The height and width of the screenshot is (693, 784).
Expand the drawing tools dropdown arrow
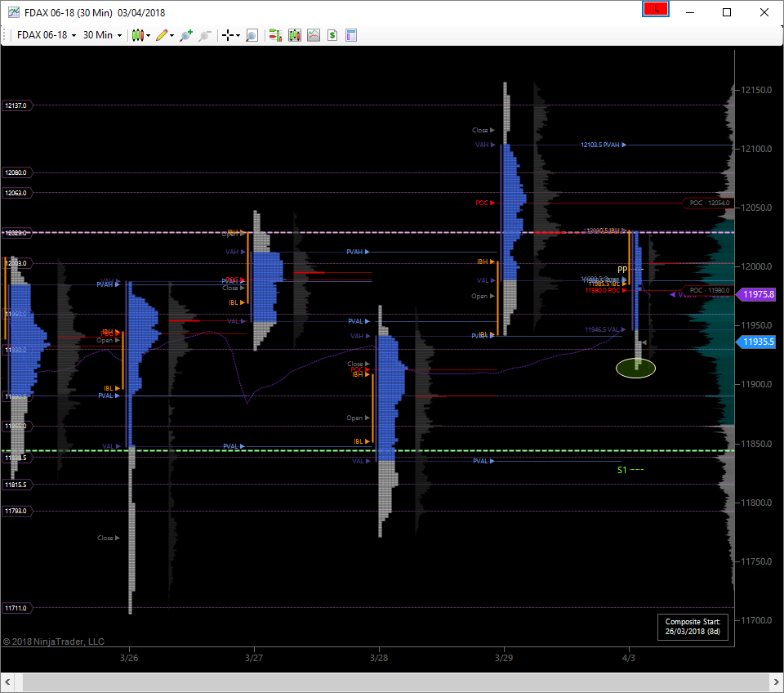point(172,35)
